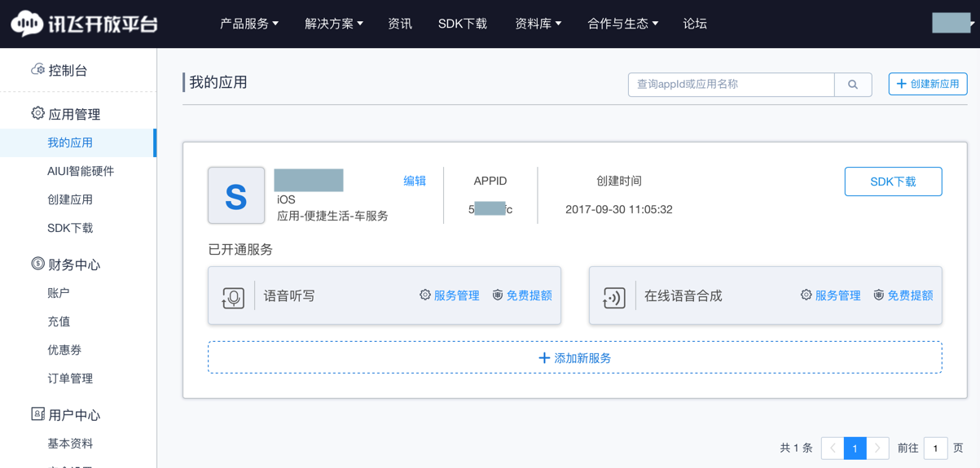Click the search magnifier icon
The image size is (980, 468).
(x=853, y=85)
